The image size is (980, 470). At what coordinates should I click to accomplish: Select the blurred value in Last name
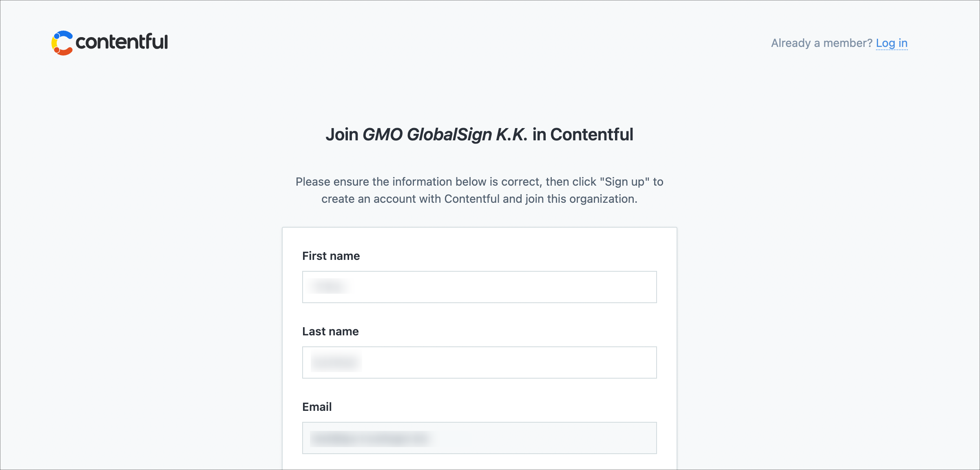coord(336,362)
